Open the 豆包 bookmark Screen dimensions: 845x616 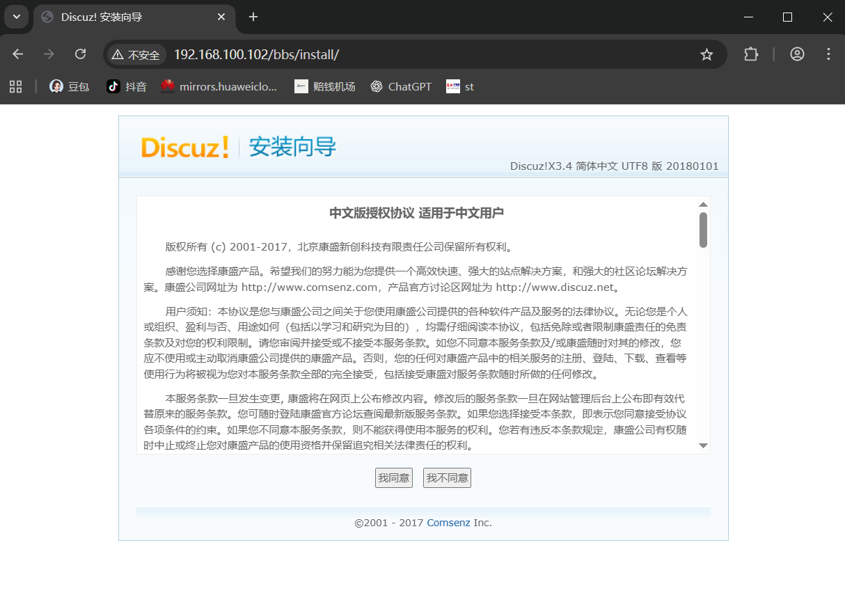(x=68, y=86)
